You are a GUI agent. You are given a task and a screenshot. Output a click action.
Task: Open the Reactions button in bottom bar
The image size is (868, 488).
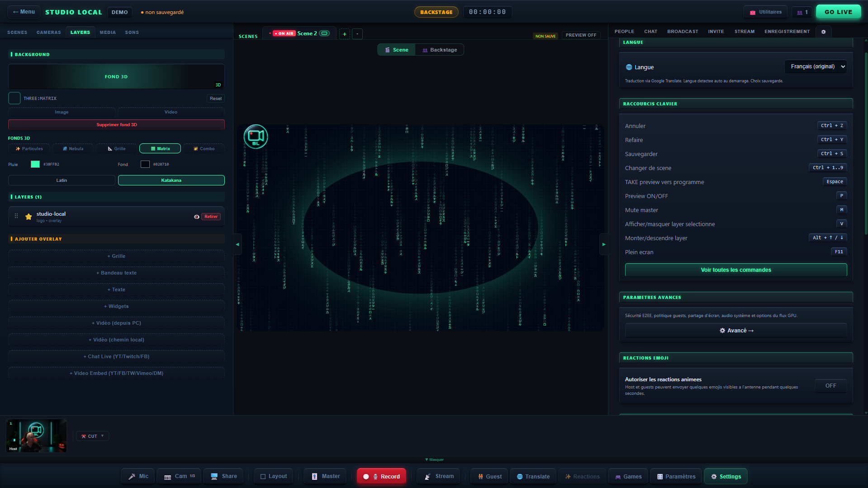click(582, 476)
